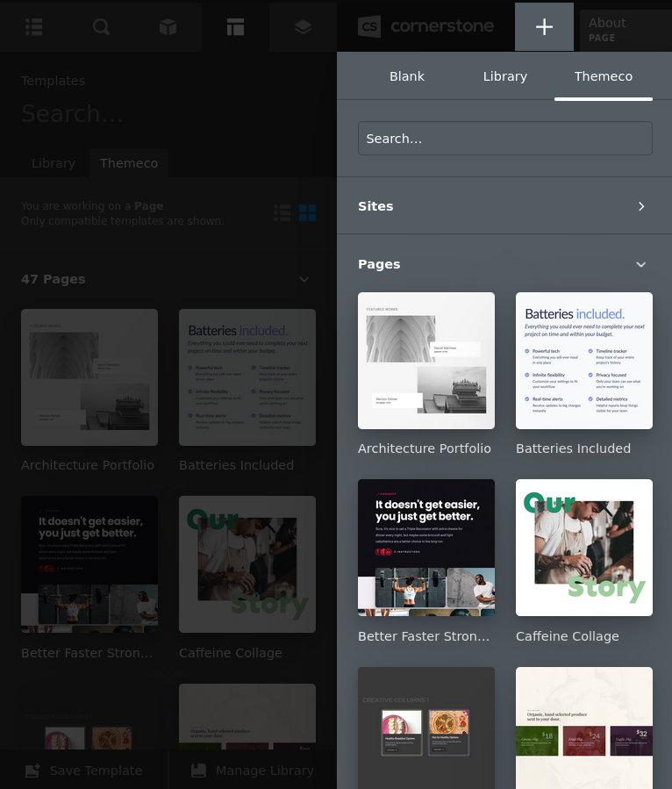
Task: Select Caffeine Collage thumbnail in the right panel
Action: (584, 548)
